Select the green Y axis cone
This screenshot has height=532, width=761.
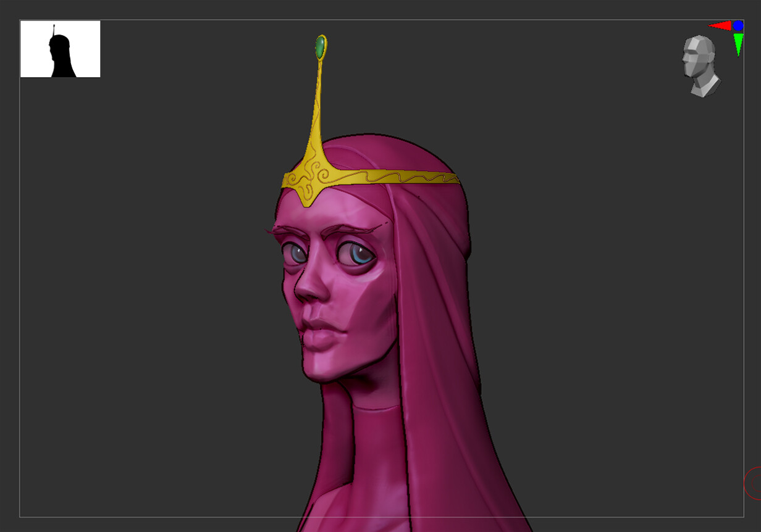coord(738,45)
